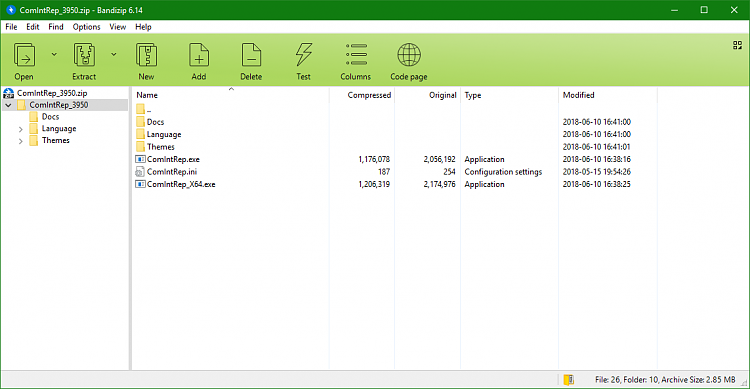Open the Help menu
This screenshot has height=389, width=750.
[143, 27]
